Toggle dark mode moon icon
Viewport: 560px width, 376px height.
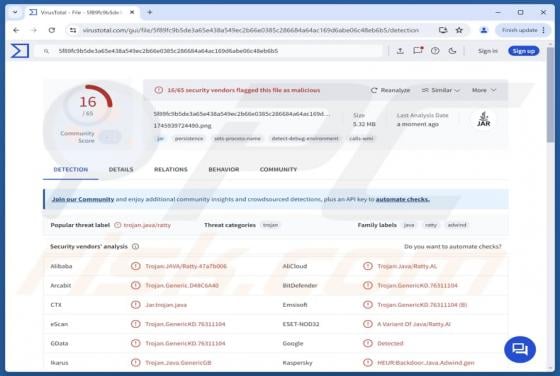[x=452, y=51]
